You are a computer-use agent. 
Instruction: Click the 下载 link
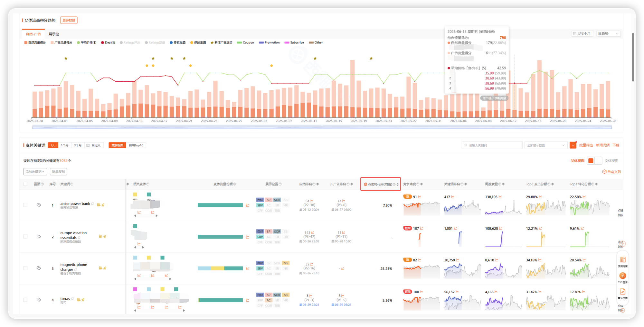[616, 145]
